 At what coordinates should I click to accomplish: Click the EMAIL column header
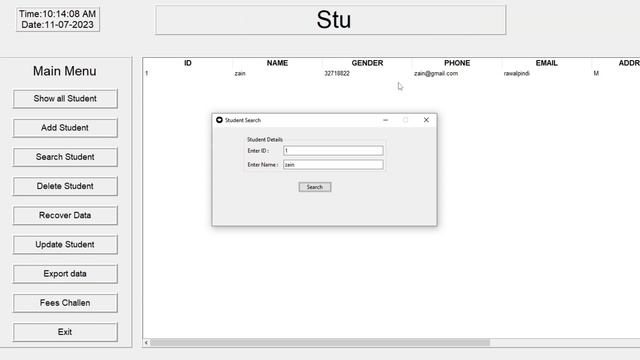coord(547,63)
